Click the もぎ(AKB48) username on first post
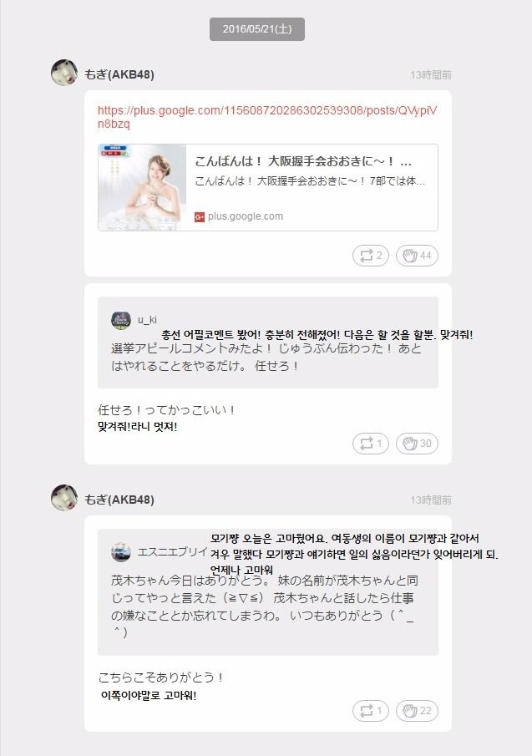Viewport: 532px width, 756px height. click(119, 74)
